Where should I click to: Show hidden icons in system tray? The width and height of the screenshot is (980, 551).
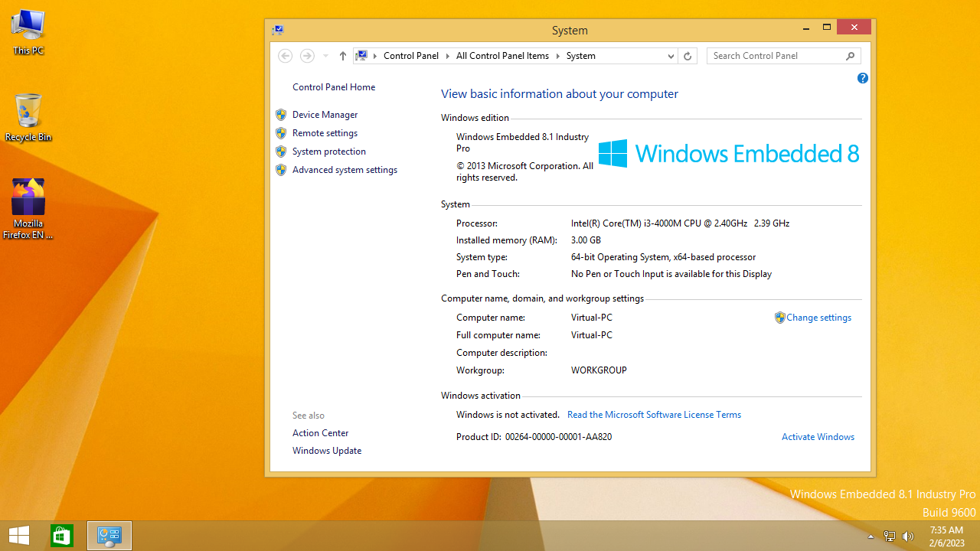click(x=871, y=536)
